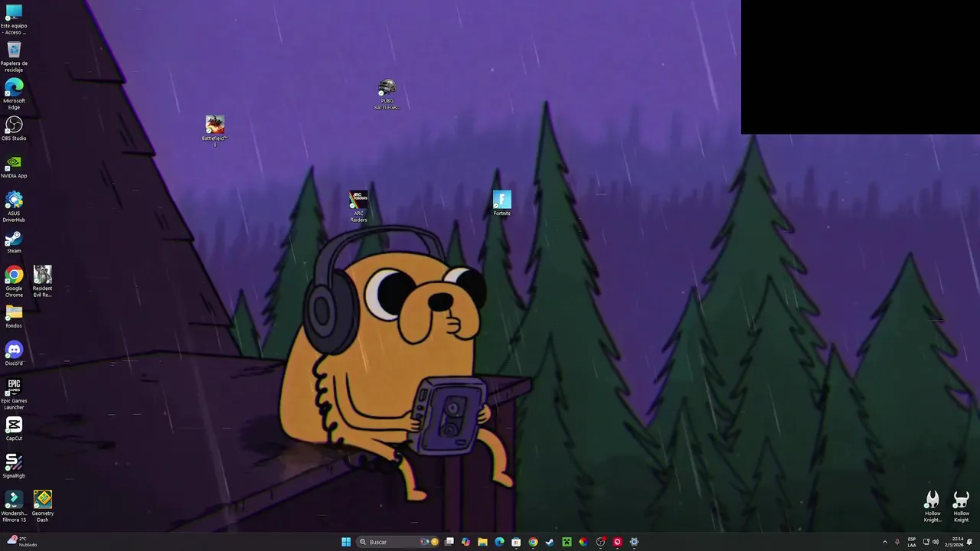Select the Geometry Dash desktop icon
This screenshot has height=551, width=980.
click(42, 507)
